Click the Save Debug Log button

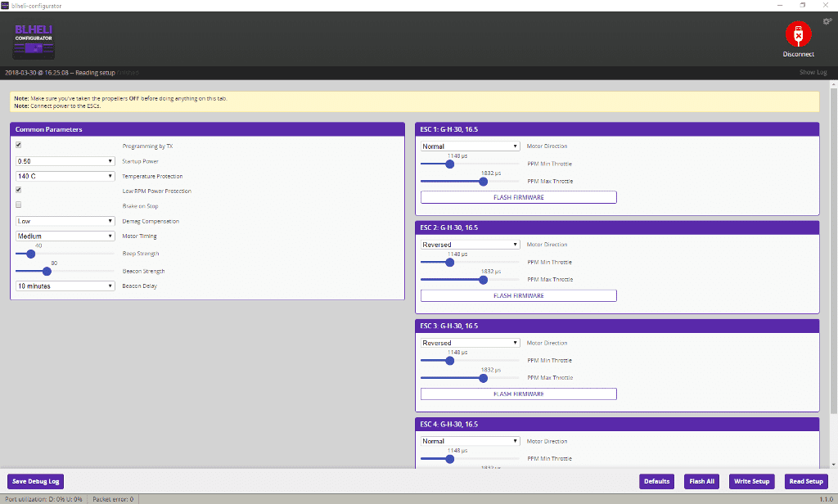click(35, 481)
